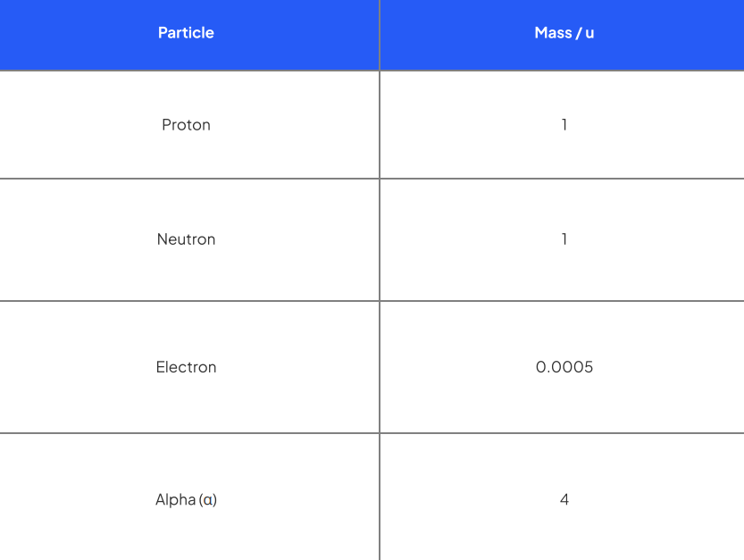Select the Alpha (α) particle cell
This screenshot has width=744, height=560.
click(186, 499)
